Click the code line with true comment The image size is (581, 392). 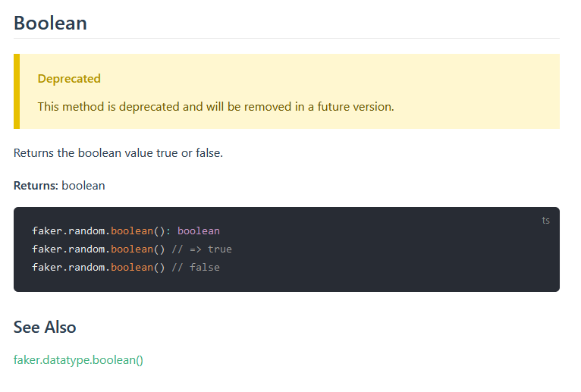tap(132, 249)
